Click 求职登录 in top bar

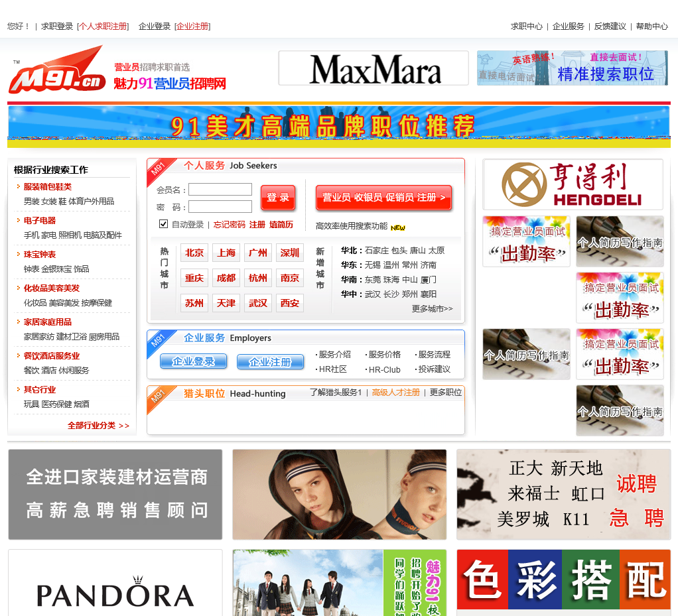coord(57,27)
